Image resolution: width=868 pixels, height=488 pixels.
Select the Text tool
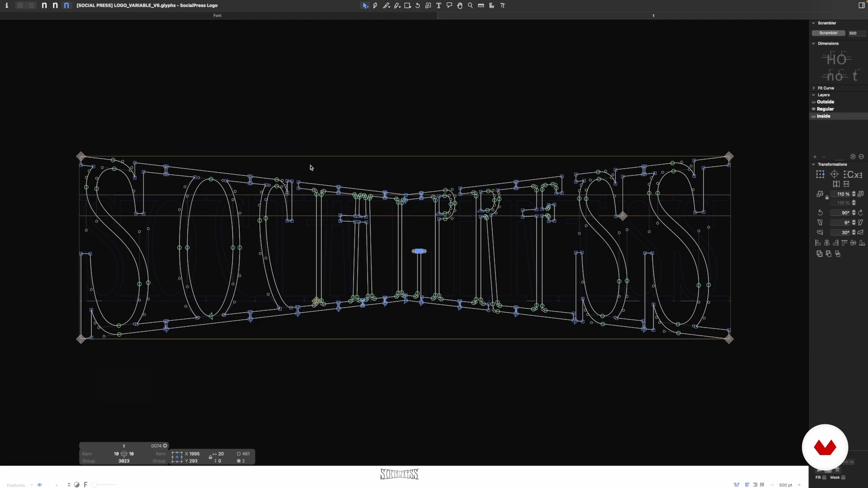tap(439, 5)
